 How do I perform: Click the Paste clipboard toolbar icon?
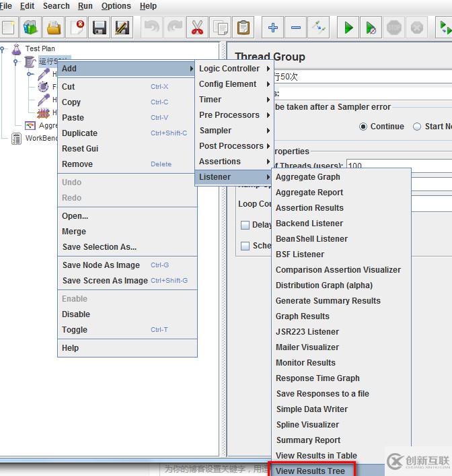click(243, 28)
